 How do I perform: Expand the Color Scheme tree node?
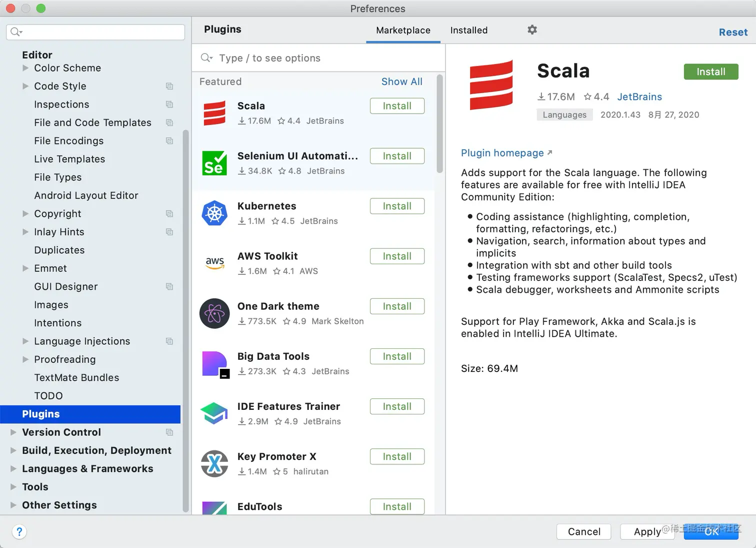(x=25, y=68)
